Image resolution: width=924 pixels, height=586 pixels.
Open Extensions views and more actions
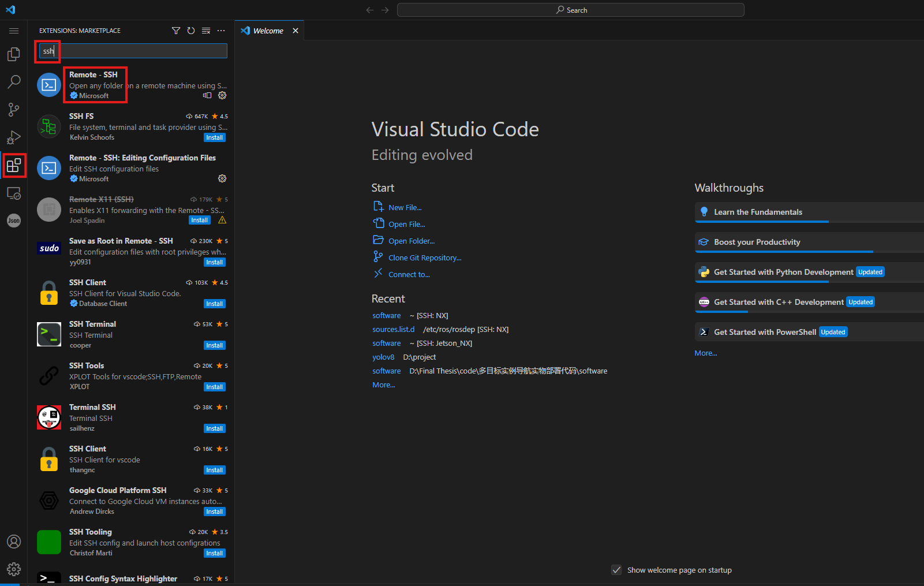click(x=221, y=31)
